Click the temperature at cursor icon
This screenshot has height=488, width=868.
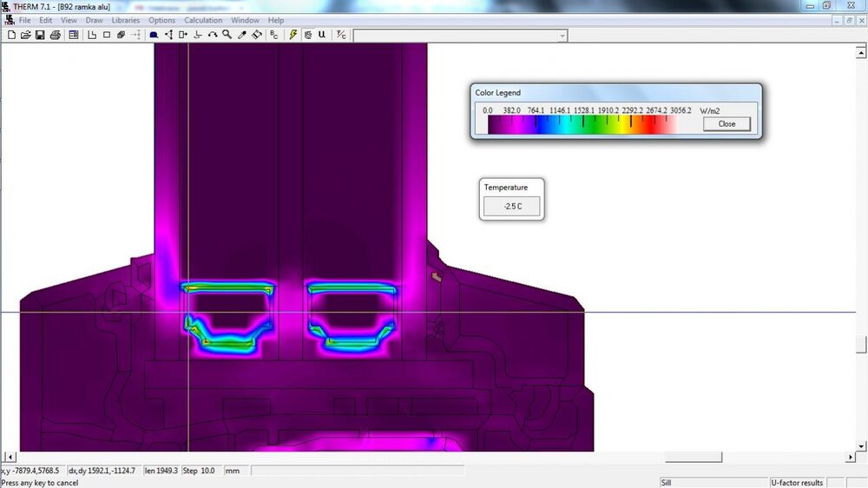coord(341,36)
